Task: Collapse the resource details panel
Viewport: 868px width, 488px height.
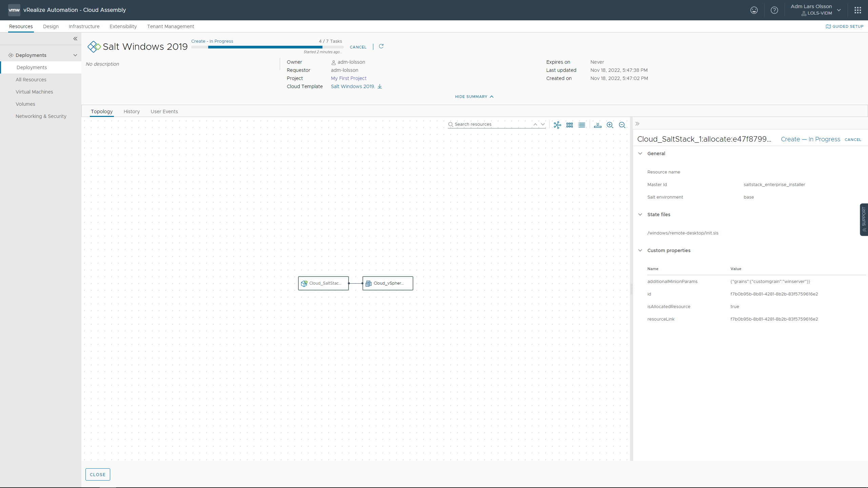Action: coord(637,124)
